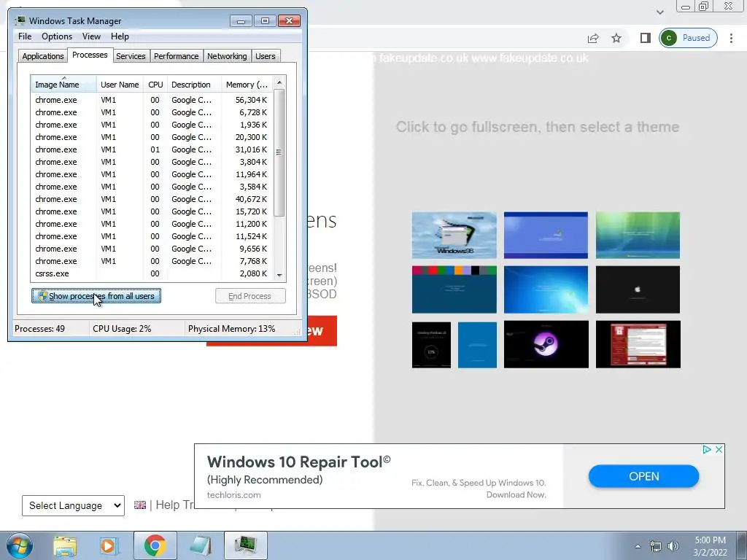The width and height of the screenshot is (747, 560).
Task: Select the Processes tab
Action: click(x=90, y=55)
